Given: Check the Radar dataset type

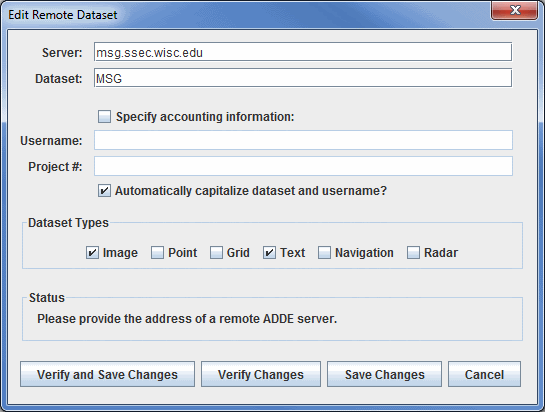Looking at the screenshot, I should coord(413,252).
